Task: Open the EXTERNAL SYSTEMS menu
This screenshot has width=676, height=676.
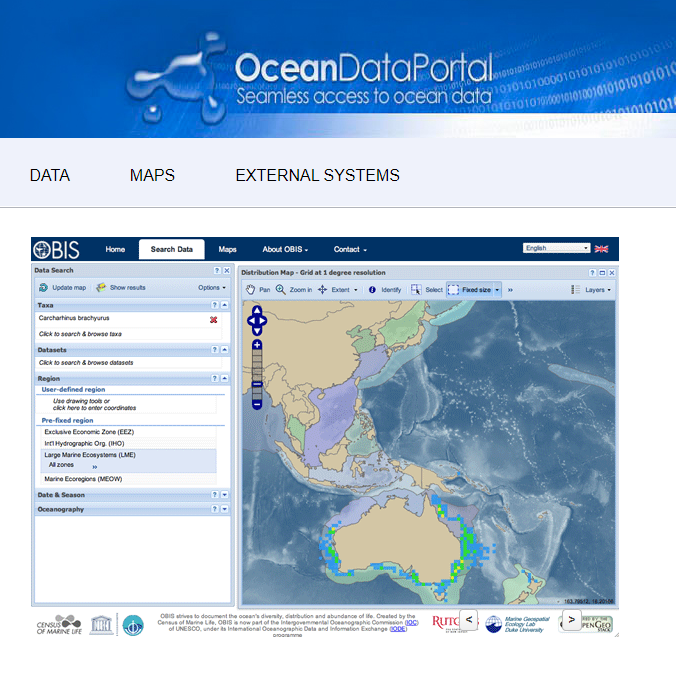Action: 317,175
